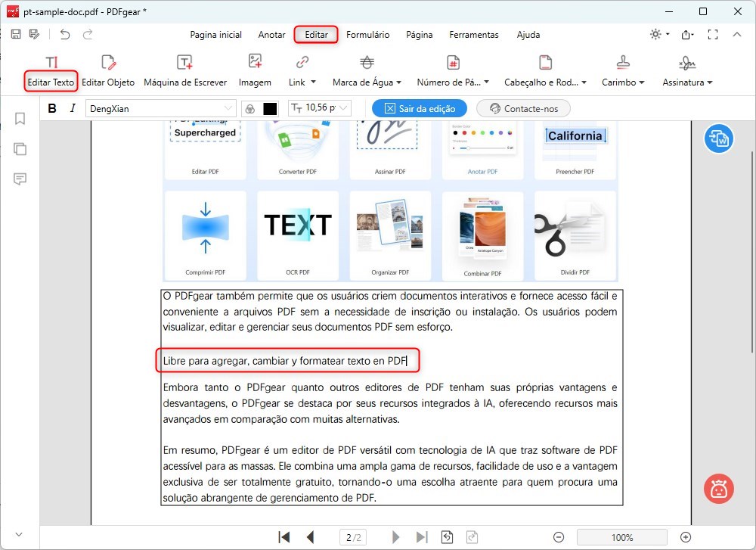Click the page number input field
Image resolution: width=756 pixels, height=550 pixels.
tap(352, 536)
